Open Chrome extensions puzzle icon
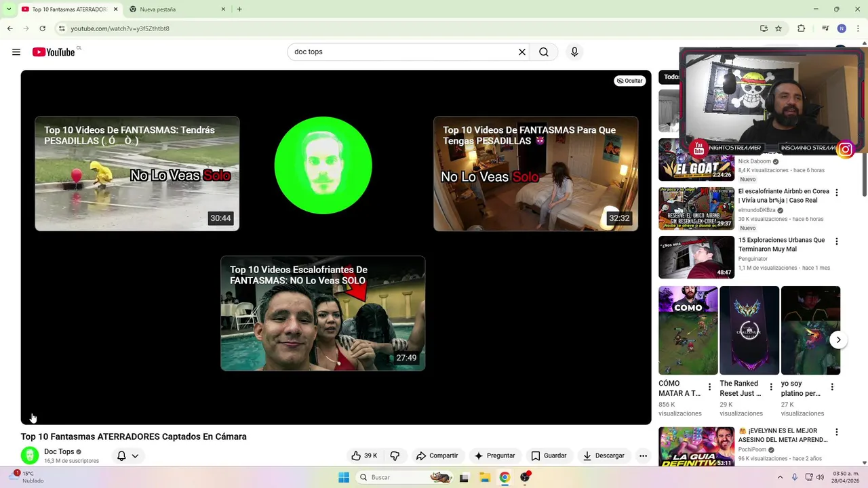 802,28
